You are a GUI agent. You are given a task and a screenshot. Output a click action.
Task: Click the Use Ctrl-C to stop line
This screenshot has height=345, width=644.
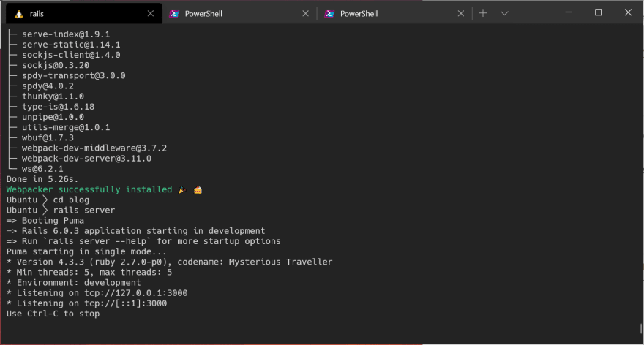pos(53,314)
